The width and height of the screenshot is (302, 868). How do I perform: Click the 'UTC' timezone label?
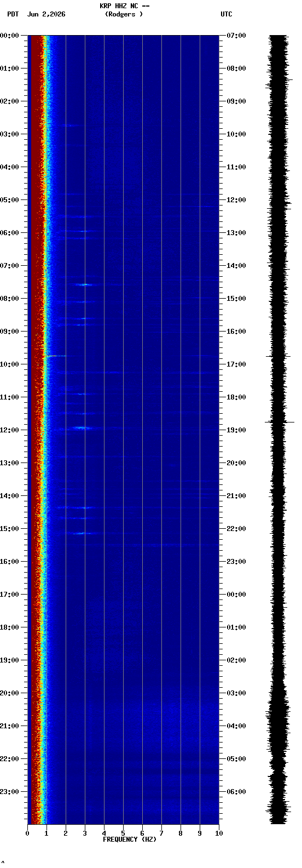click(226, 14)
